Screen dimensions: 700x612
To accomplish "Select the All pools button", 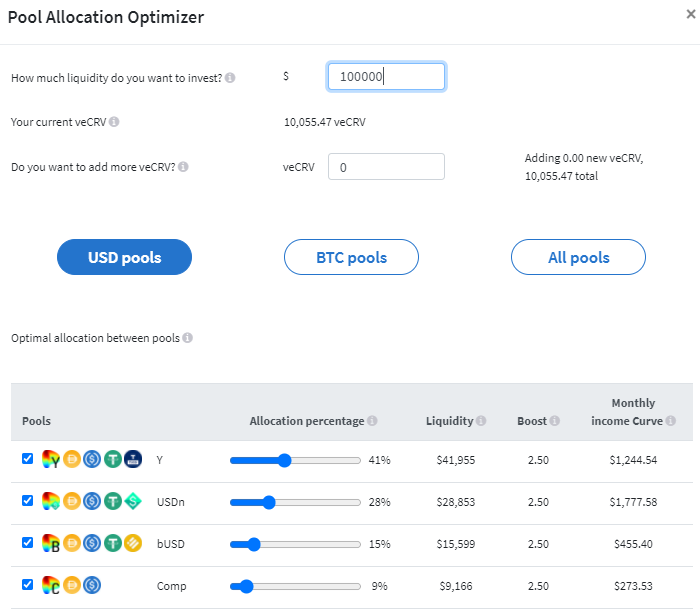I will [579, 257].
